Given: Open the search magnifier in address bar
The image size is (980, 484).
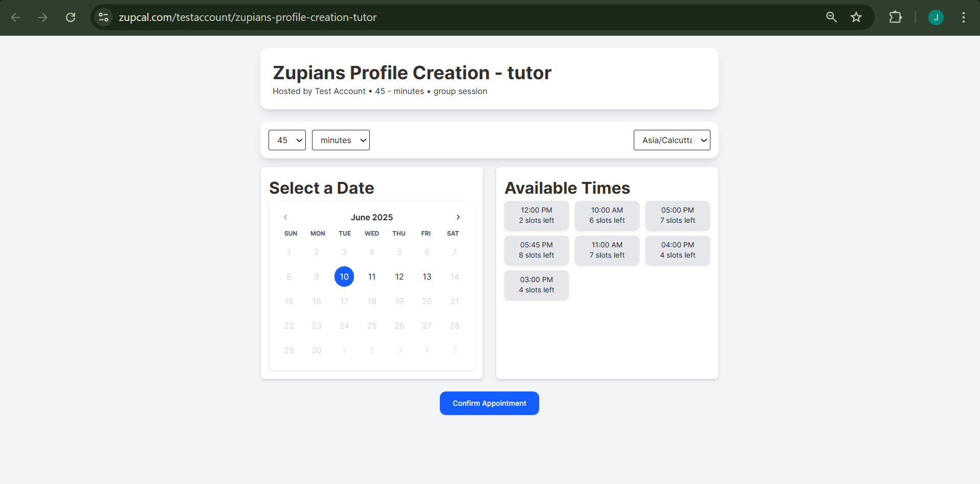Looking at the screenshot, I should 831,17.
